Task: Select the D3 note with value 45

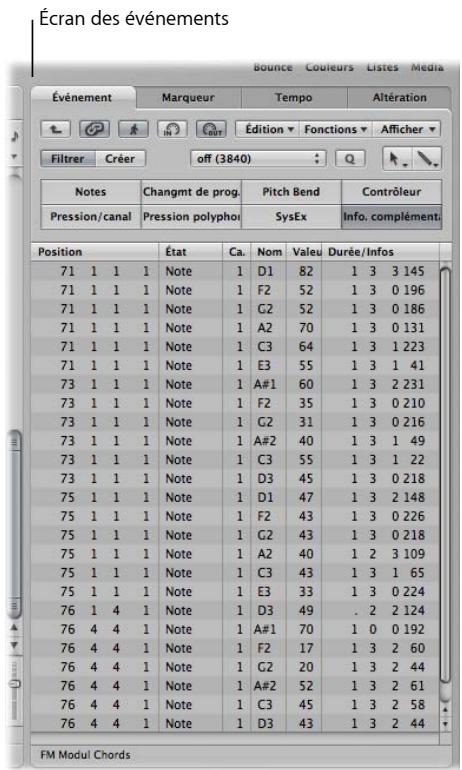Action: click(x=235, y=478)
